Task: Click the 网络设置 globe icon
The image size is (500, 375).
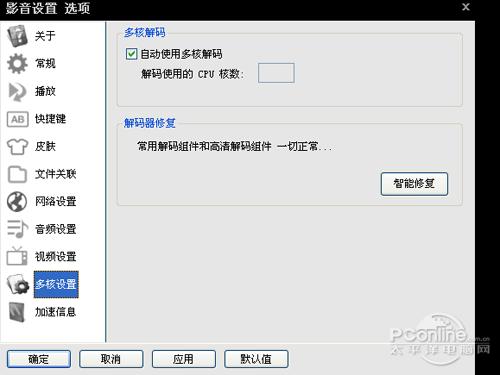Action: point(17,202)
